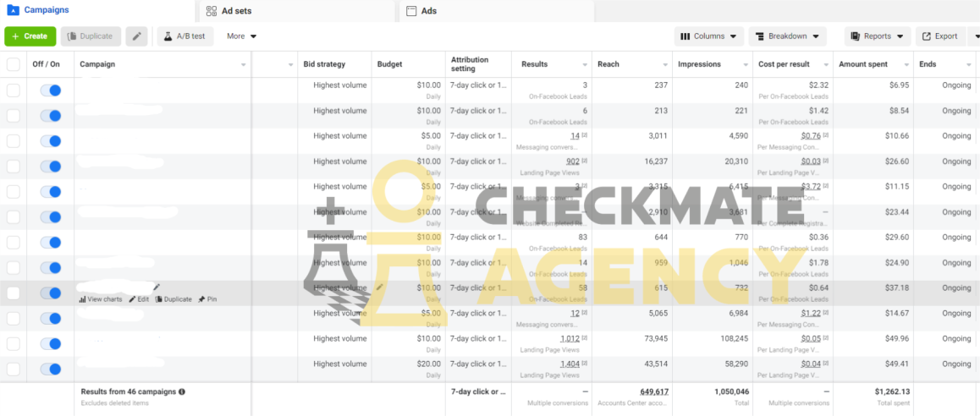Viewport: 980px width, 416px height.
Task: Switch to the Campaigns tab
Action: (x=37, y=10)
